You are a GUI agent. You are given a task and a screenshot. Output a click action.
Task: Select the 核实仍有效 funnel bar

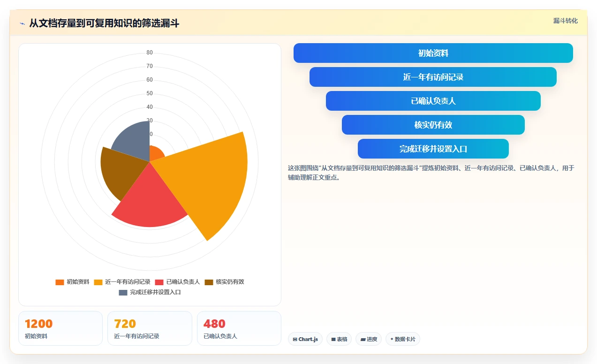pyautogui.click(x=433, y=125)
